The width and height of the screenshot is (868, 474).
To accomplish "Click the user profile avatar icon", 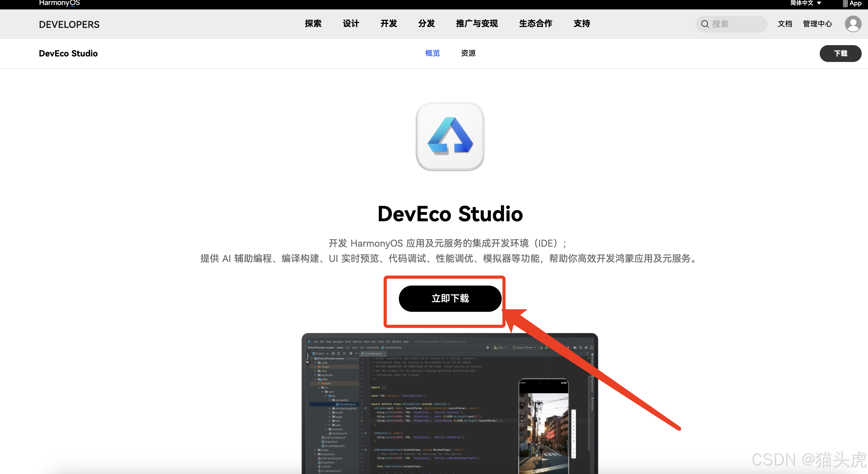I will tap(853, 24).
